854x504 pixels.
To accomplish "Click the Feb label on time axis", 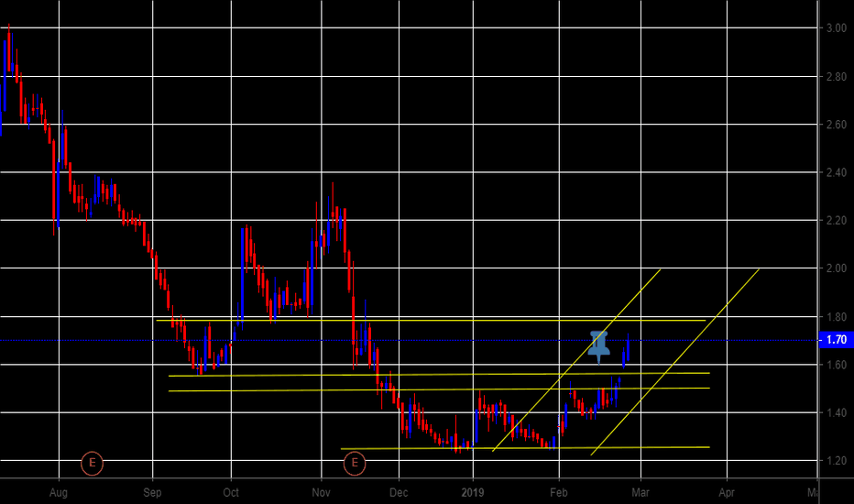I will click(x=559, y=493).
